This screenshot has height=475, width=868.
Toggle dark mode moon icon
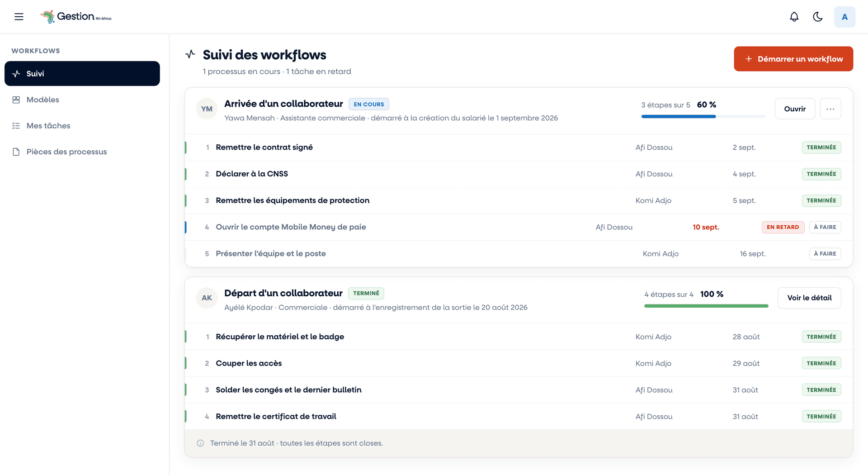[x=817, y=17]
